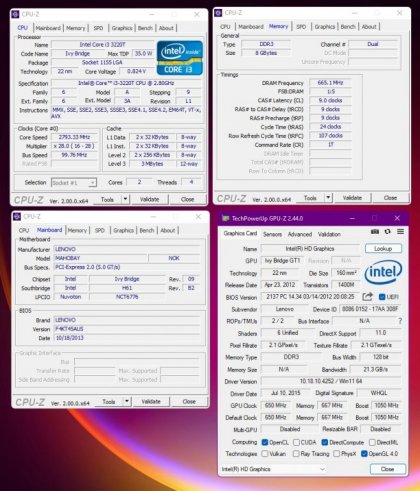
Task: Click Instructions list MMX, SSE text
Action: (127, 113)
